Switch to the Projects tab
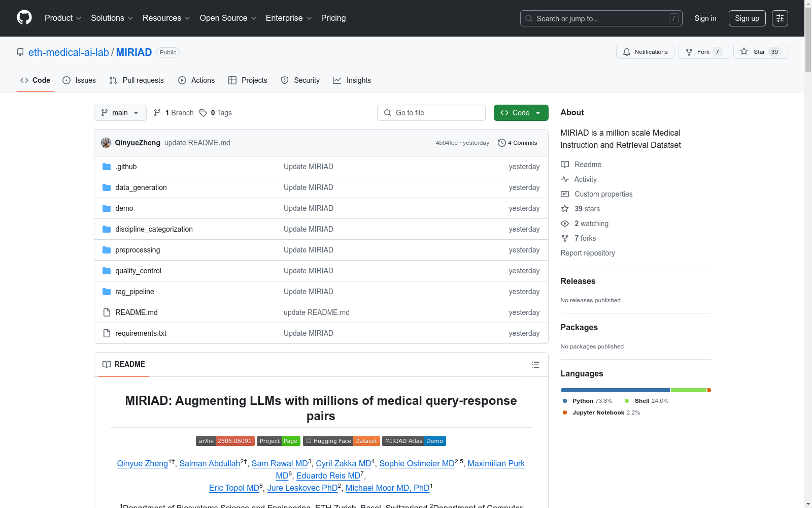 click(248, 80)
